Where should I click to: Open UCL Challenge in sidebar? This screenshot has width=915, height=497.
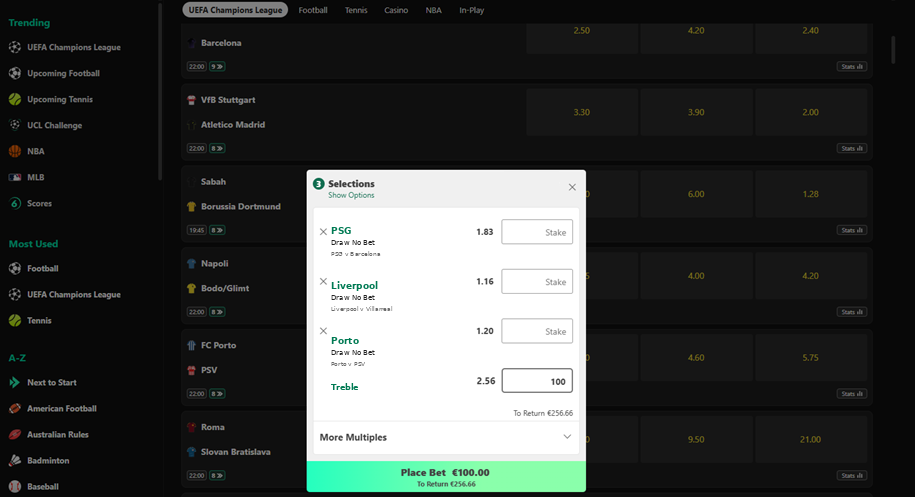(54, 125)
